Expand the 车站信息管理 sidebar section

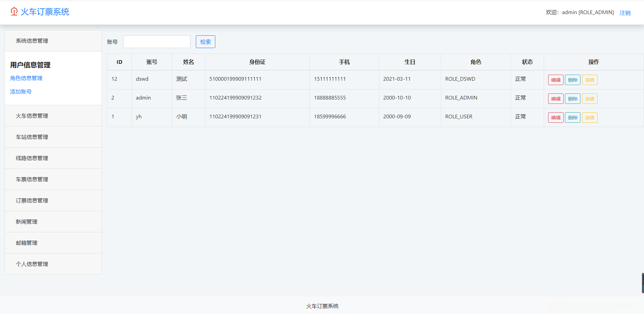(x=53, y=137)
